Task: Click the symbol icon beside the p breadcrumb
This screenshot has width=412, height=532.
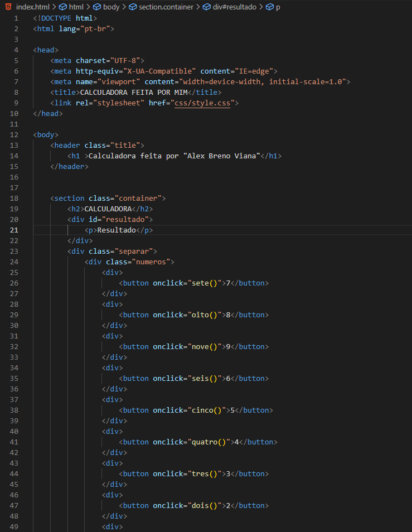Action: click(x=269, y=7)
